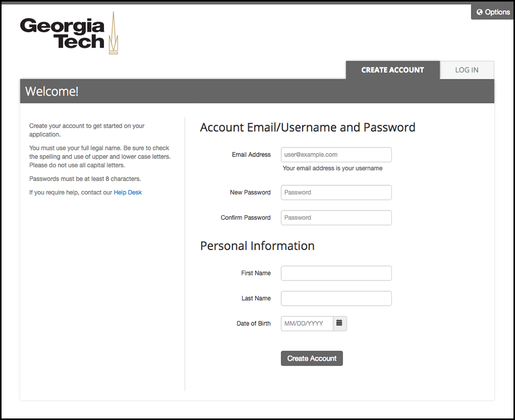Open the Options globe menu
Screen dimensions: 515x420
492,12
